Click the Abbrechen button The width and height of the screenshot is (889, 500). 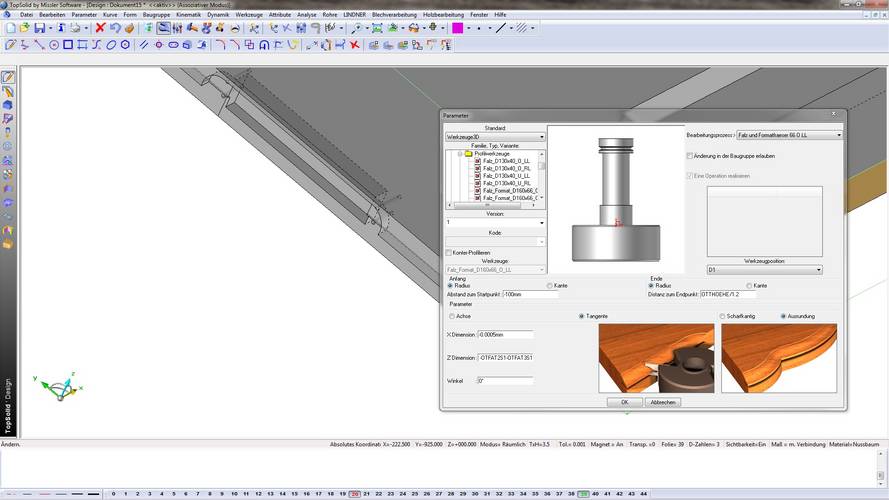[663, 402]
